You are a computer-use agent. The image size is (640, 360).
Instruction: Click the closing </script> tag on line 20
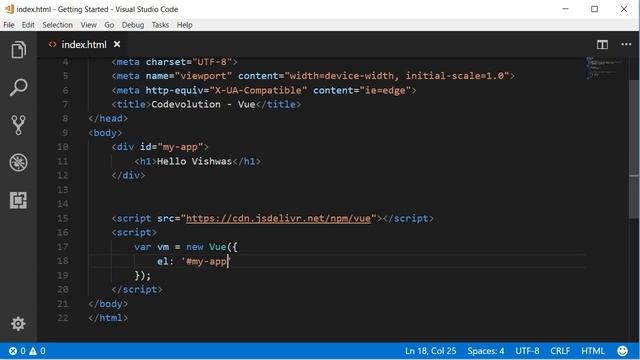coord(137,289)
